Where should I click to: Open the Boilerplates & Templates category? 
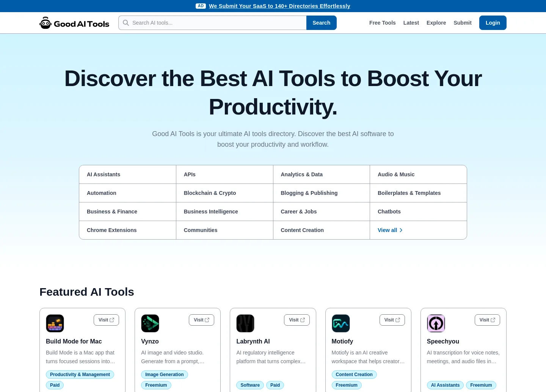pos(418,193)
